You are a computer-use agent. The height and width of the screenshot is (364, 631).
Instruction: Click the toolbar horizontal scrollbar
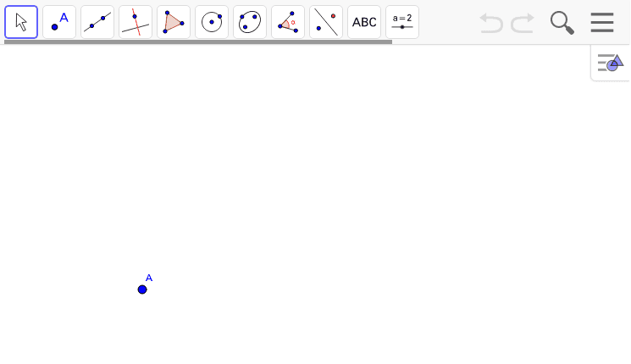[x=198, y=41]
